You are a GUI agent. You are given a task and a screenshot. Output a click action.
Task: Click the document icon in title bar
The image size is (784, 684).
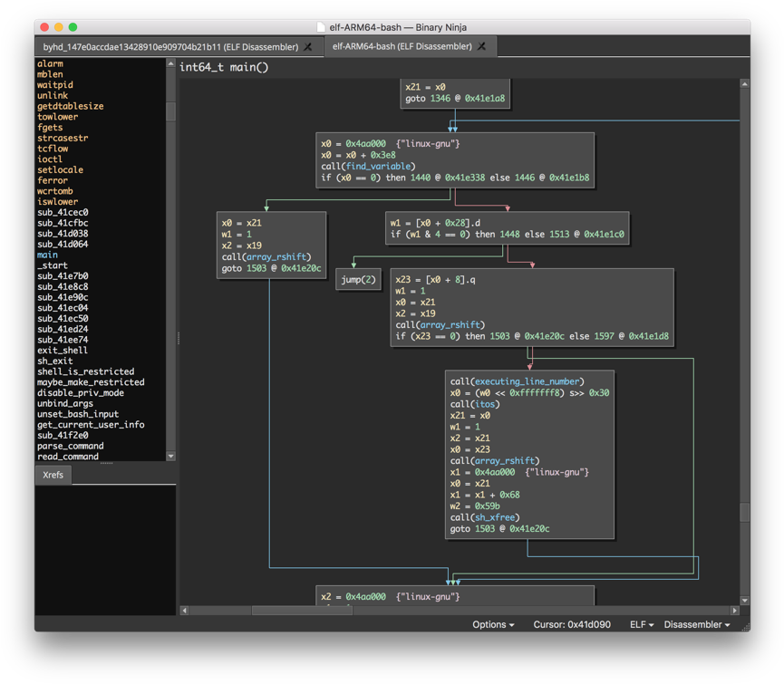point(321,27)
